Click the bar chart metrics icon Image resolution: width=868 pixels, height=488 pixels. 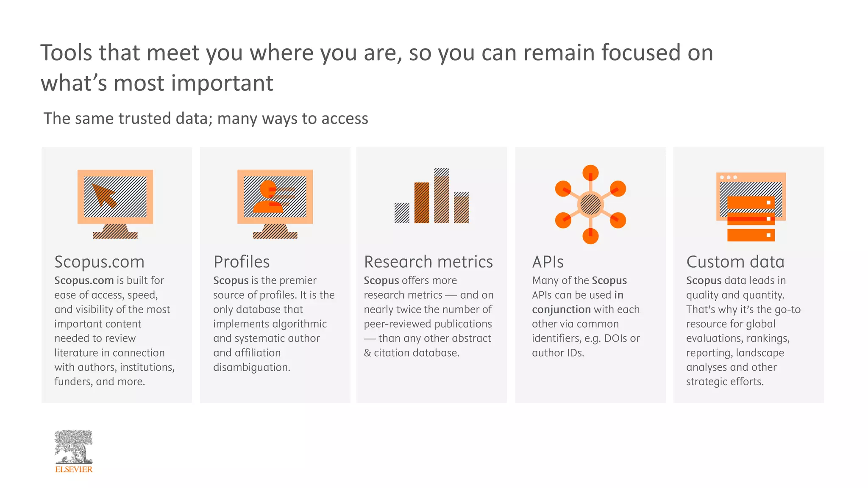[431, 196]
